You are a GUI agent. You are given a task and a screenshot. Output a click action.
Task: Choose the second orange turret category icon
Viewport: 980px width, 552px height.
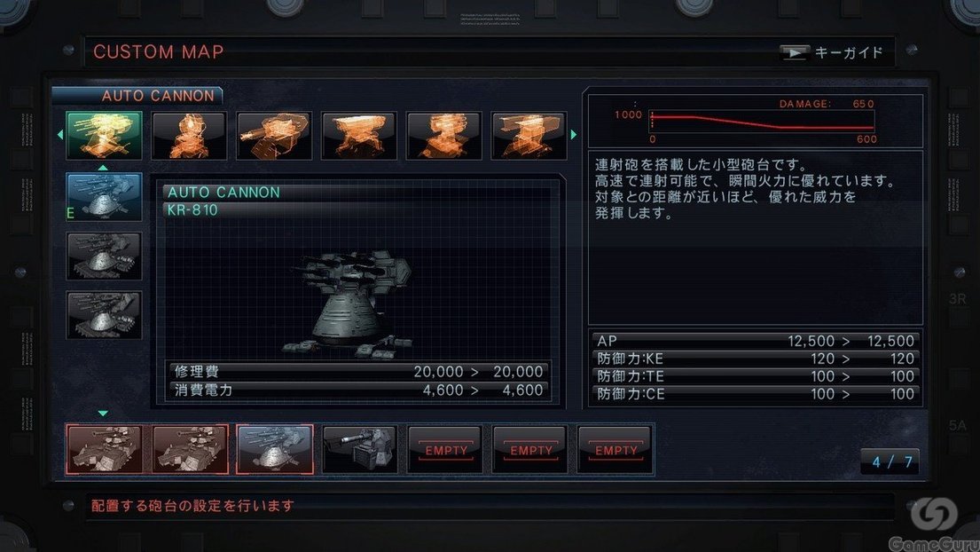pos(189,136)
